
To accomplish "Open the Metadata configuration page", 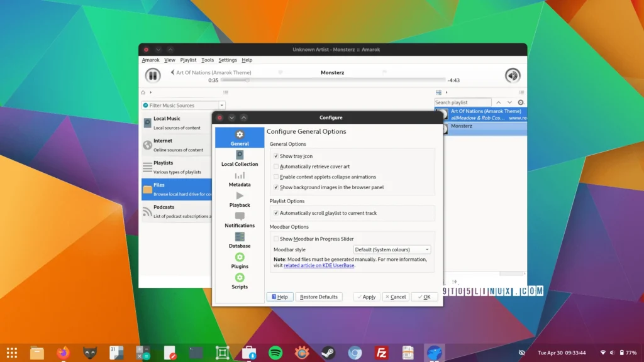I will pos(240,179).
